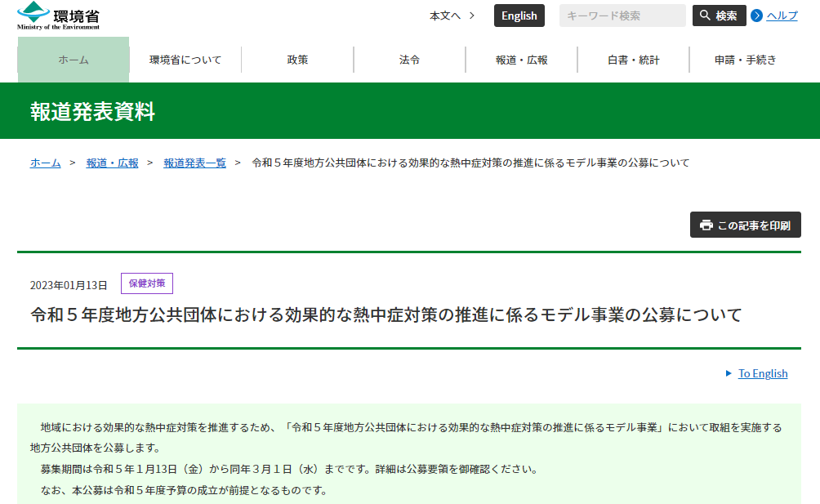Switch the page with the English button

pyautogui.click(x=519, y=15)
